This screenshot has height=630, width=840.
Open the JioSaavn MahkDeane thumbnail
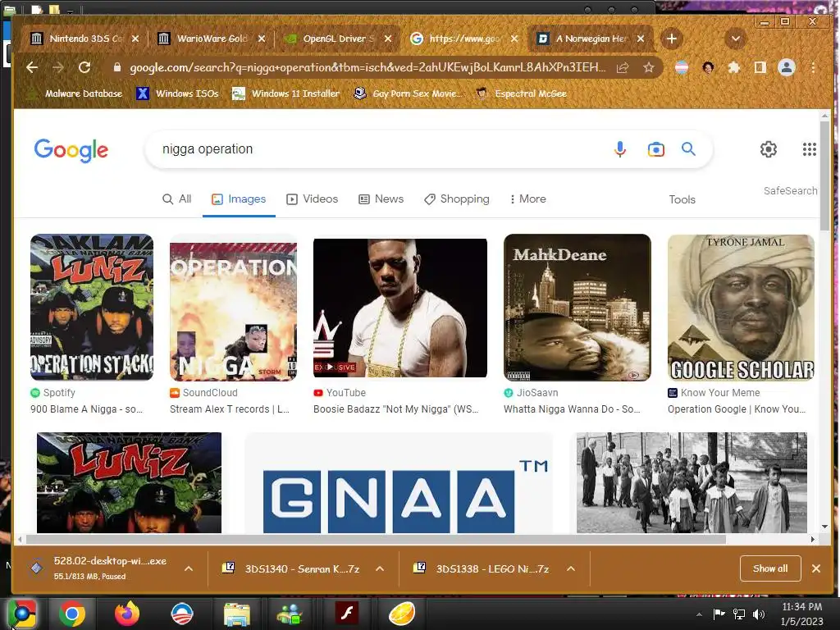pos(577,307)
